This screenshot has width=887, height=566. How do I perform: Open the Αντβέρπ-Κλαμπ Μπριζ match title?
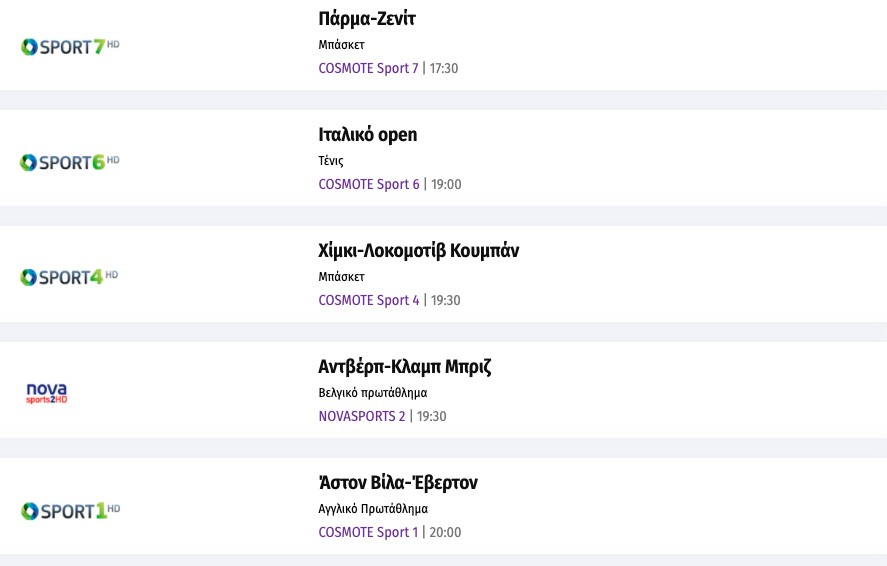pos(404,366)
